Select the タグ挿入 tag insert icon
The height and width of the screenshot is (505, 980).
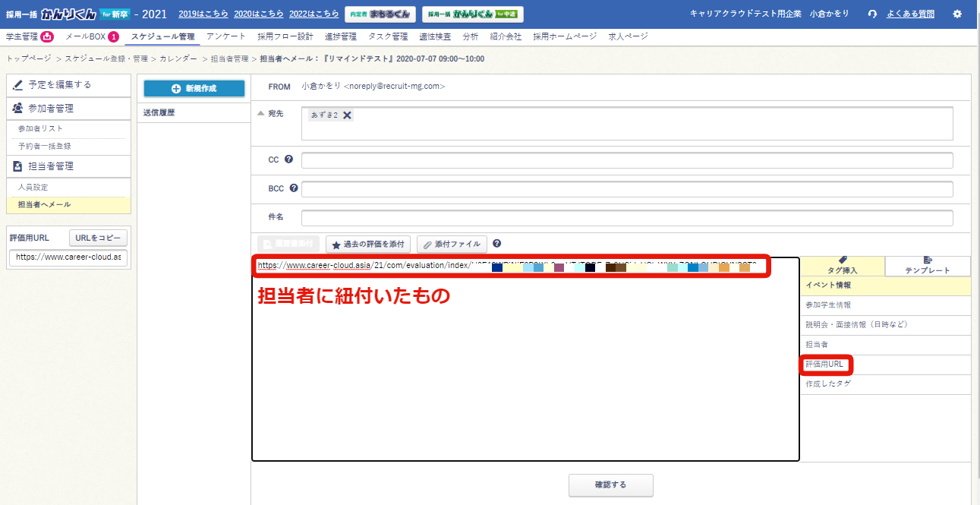click(x=844, y=266)
